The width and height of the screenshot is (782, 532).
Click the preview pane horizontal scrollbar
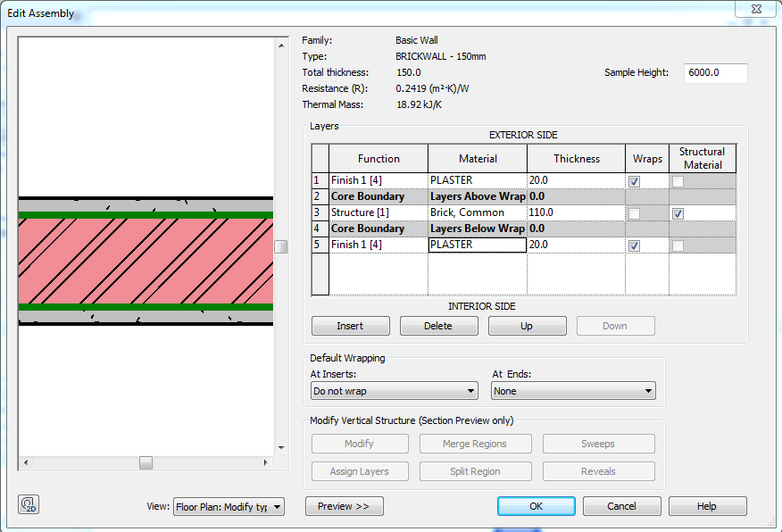tap(145, 462)
